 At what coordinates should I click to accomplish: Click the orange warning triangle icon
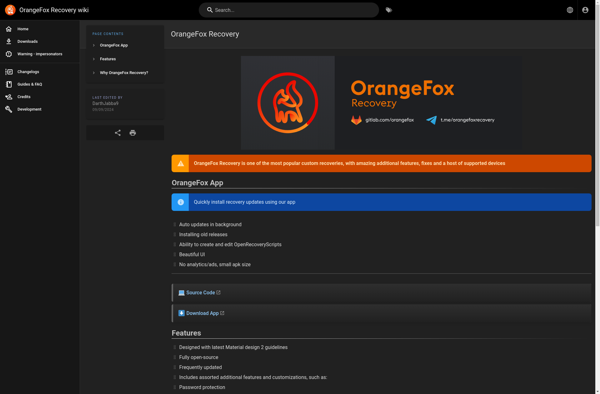181,163
